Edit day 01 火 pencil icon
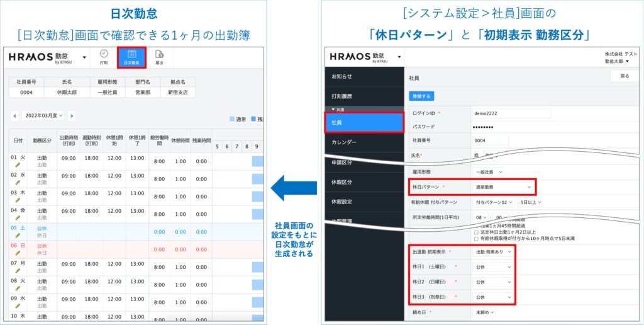 18,164
